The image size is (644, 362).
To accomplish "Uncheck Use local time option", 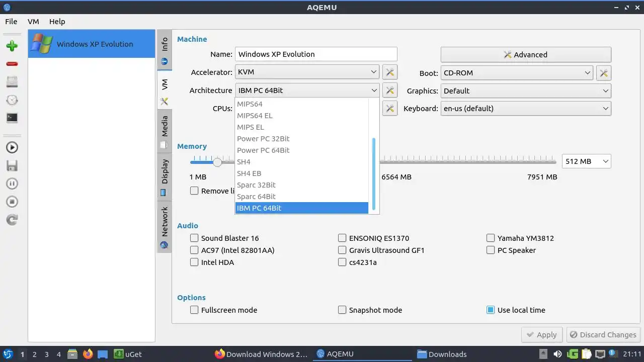I will 491,310.
